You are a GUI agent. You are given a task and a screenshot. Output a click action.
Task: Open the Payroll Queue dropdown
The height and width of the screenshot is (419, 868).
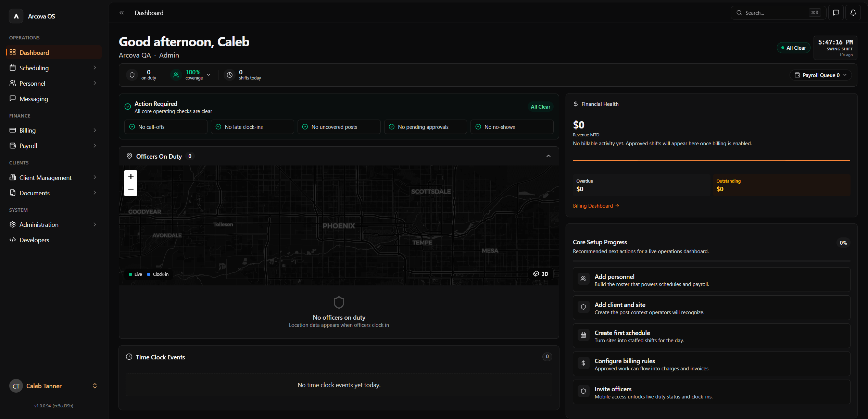tap(820, 75)
